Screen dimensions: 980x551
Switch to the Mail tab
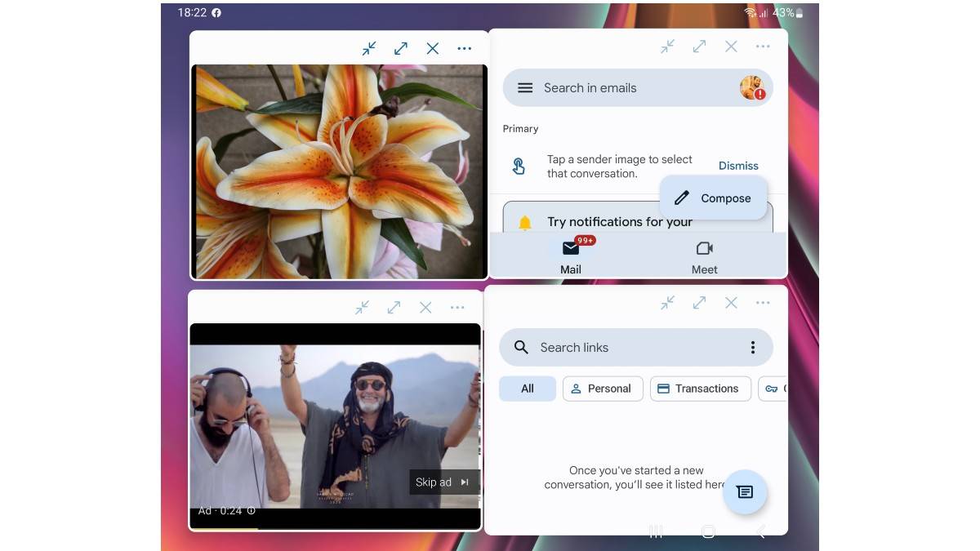click(x=571, y=256)
